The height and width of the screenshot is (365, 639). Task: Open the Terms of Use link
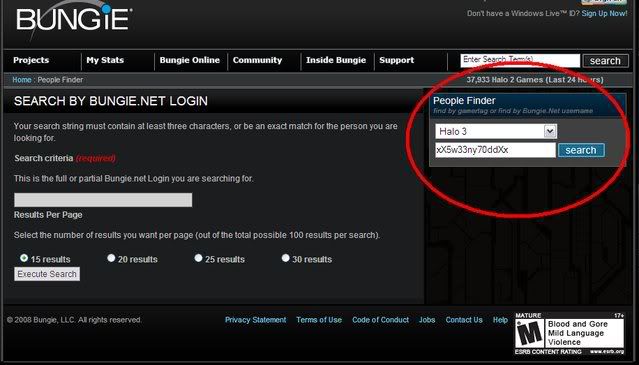coord(319,320)
